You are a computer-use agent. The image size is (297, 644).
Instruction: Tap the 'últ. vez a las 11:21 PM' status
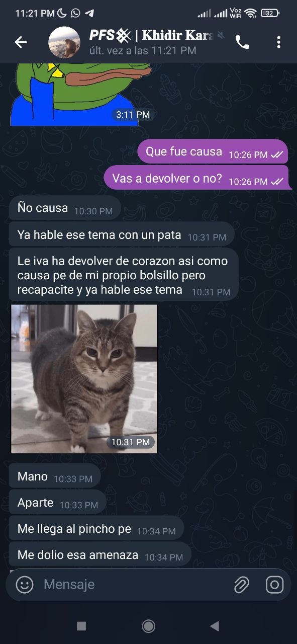point(143,50)
